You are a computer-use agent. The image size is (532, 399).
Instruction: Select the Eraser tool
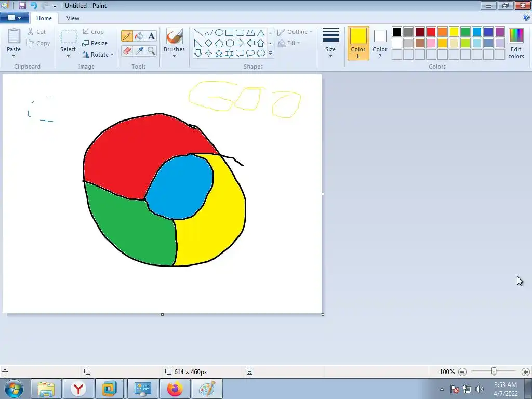pyautogui.click(x=127, y=50)
